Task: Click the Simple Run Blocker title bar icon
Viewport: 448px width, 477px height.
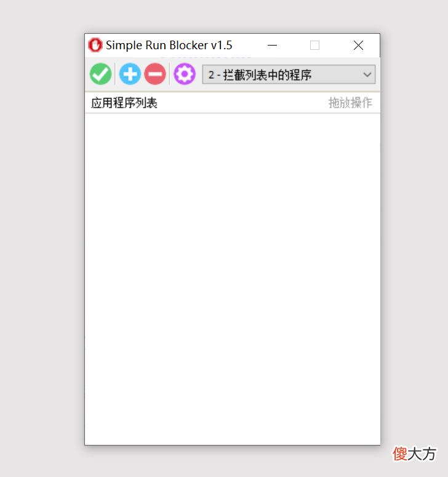Action: tap(95, 45)
